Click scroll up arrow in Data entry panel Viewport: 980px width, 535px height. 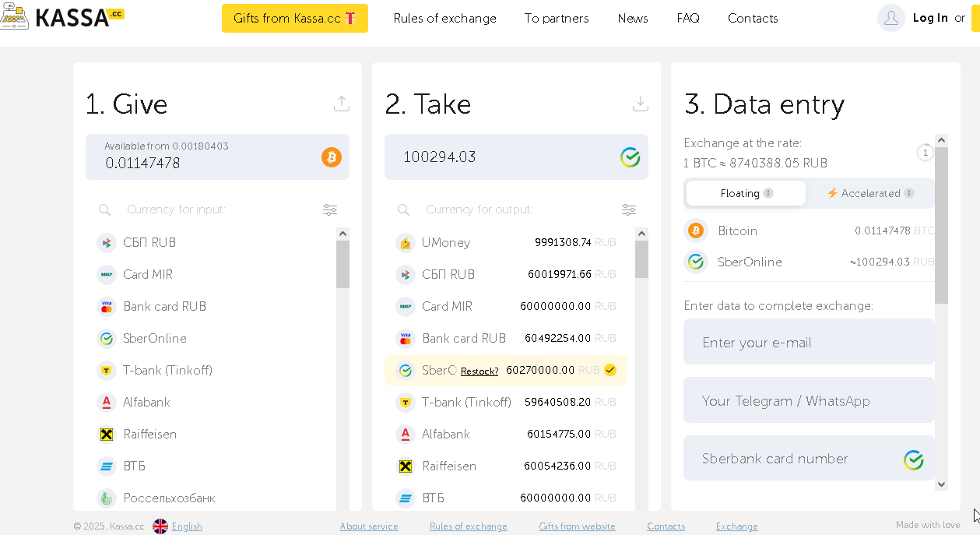941,141
